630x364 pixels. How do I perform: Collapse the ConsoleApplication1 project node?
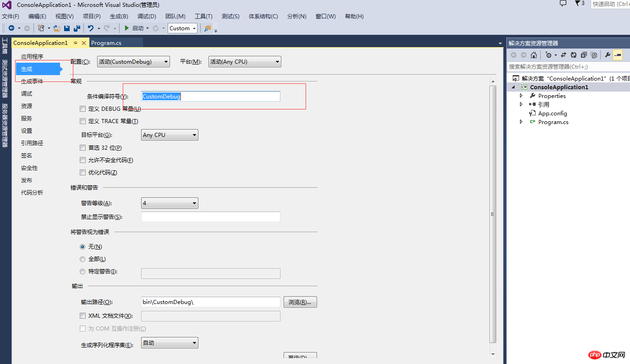click(513, 87)
